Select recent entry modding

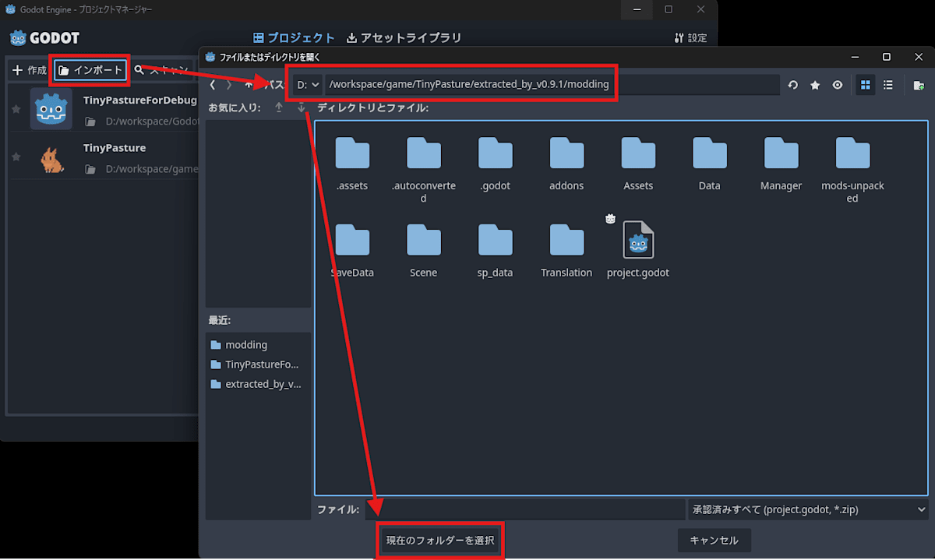258,345
